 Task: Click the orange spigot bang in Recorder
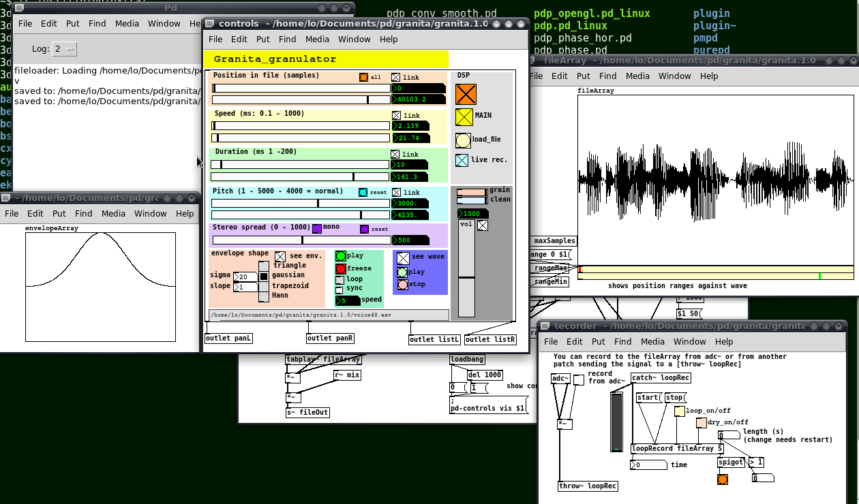[x=723, y=479]
